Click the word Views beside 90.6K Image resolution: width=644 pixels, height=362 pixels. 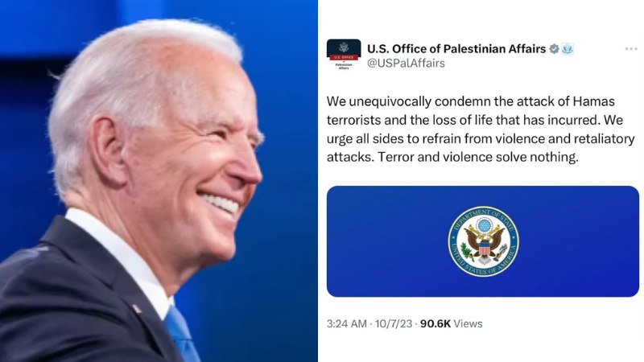tap(469, 323)
